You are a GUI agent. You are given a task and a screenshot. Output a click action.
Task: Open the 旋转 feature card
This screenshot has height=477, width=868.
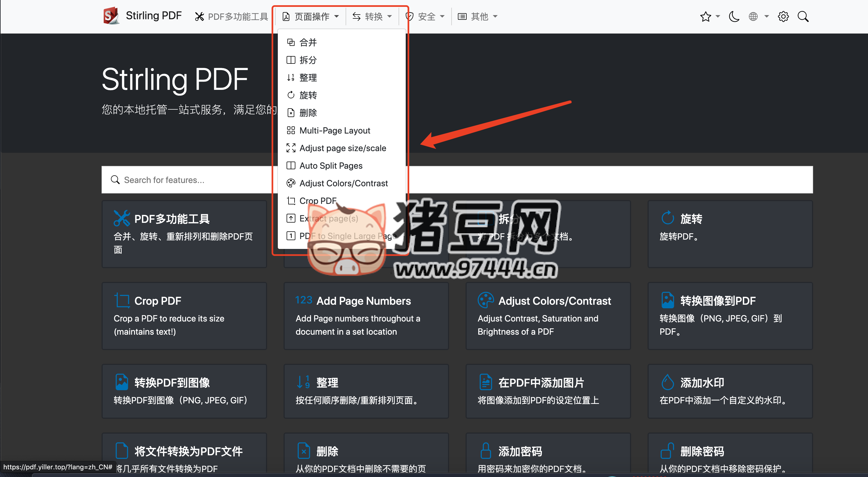click(730, 234)
